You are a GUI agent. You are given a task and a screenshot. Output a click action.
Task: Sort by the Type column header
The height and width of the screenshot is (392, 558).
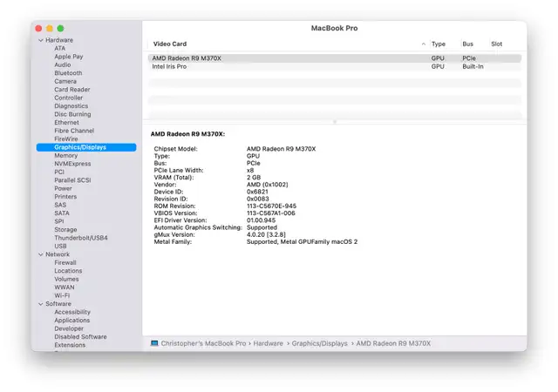pyautogui.click(x=439, y=44)
